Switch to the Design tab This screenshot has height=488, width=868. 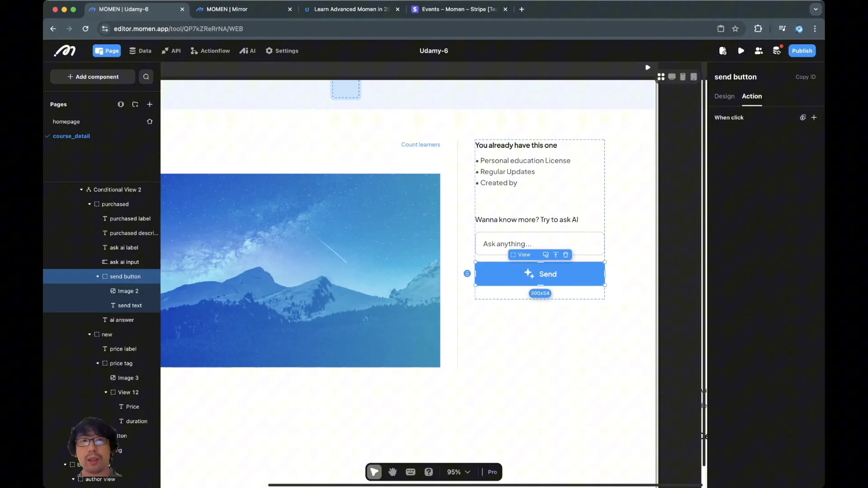point(724,96)
